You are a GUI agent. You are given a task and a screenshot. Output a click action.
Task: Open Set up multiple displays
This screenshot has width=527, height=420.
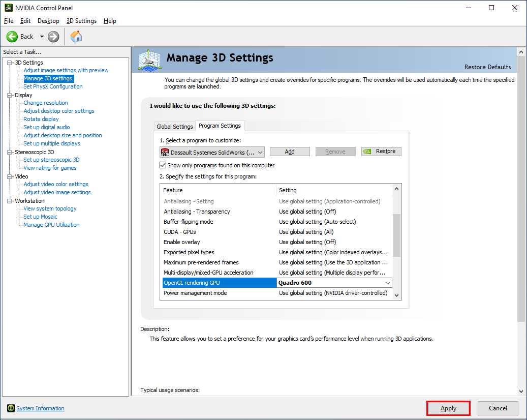[52, 143]
